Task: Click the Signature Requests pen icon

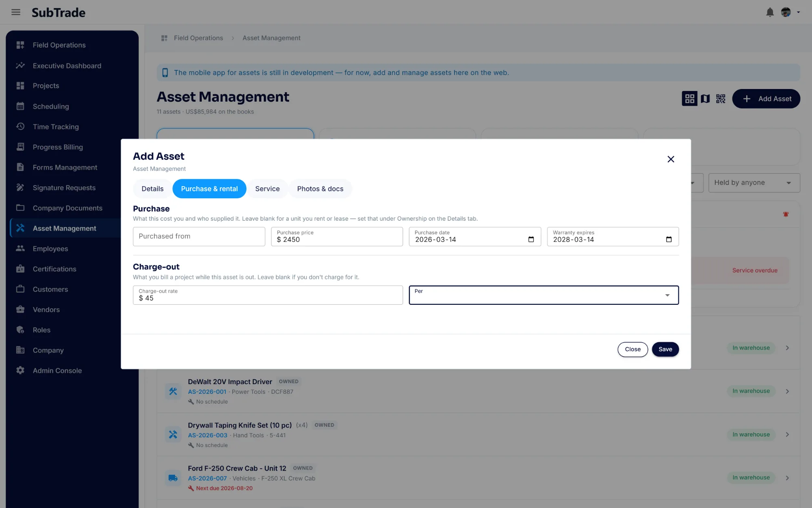Action: point(20,187)
